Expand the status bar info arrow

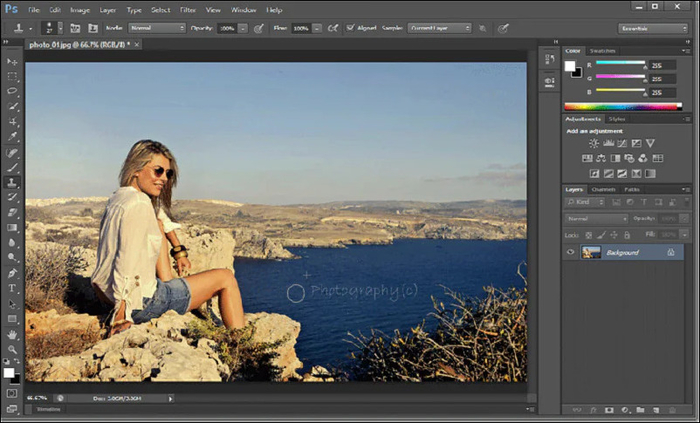(171, 398)
